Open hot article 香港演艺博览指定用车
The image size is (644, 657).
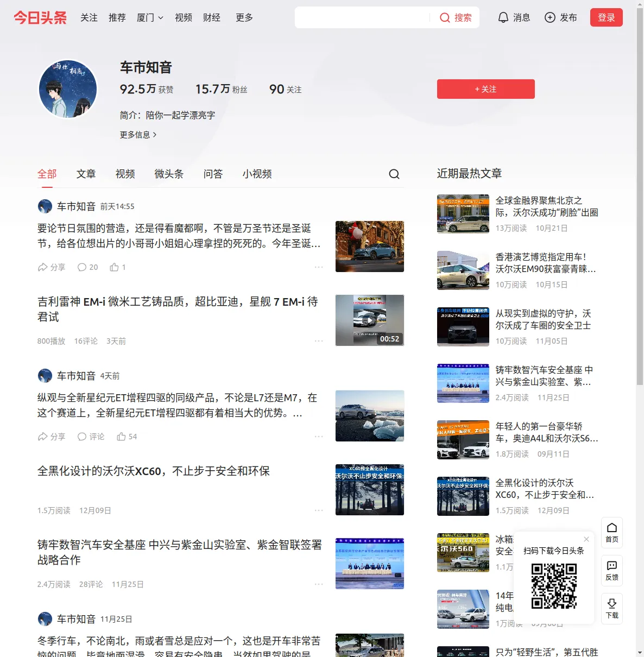tap(546, 263)
